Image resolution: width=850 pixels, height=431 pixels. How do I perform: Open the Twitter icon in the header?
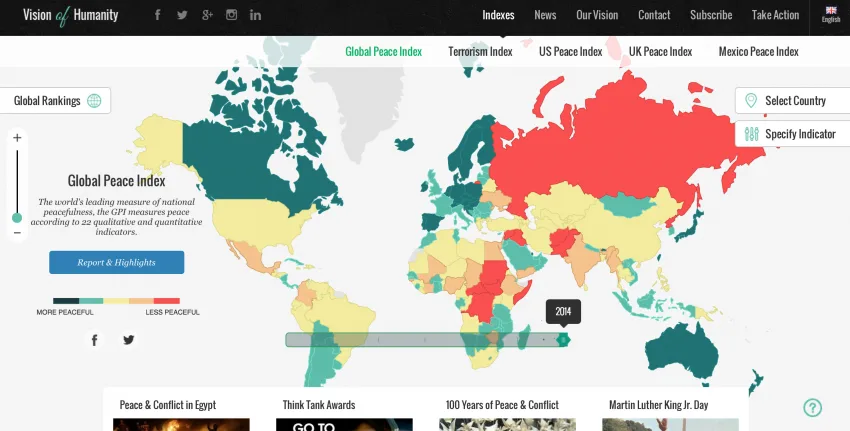point(182,15)
